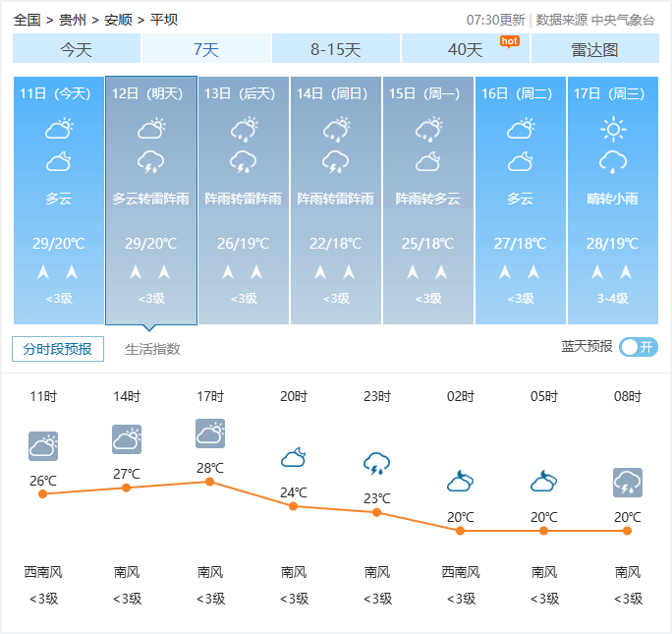Click the cloudy icon at 11时
The height and width of the screenshot is (634, 672).
point(43,446)
